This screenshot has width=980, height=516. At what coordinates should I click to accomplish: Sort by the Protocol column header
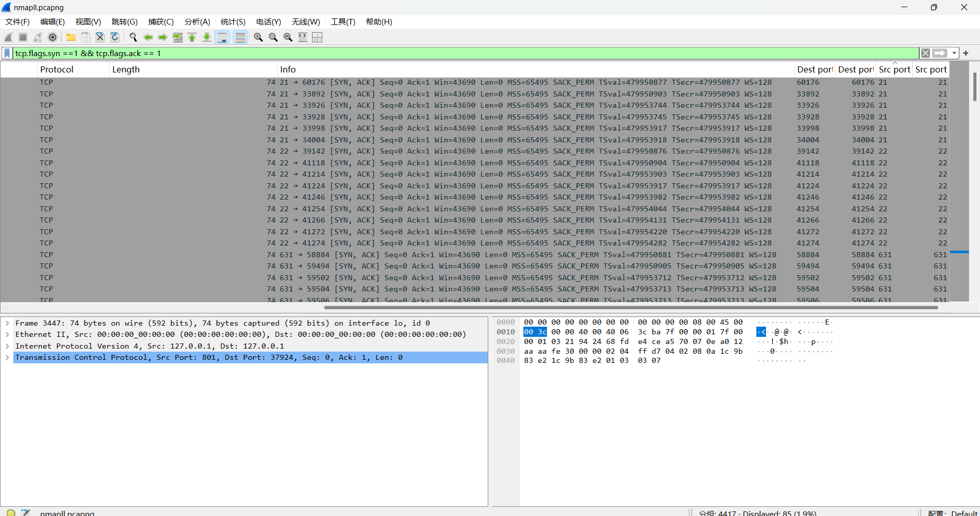pos(74,69)
